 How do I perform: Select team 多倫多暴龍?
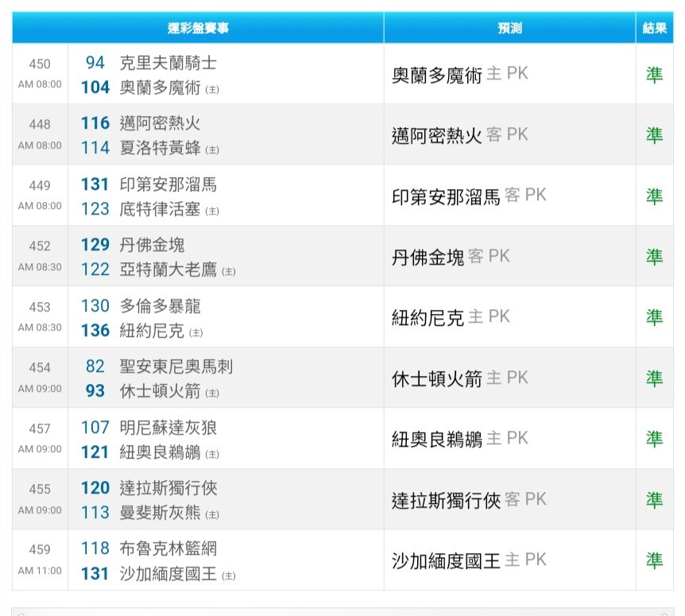(x=160, y=306)
